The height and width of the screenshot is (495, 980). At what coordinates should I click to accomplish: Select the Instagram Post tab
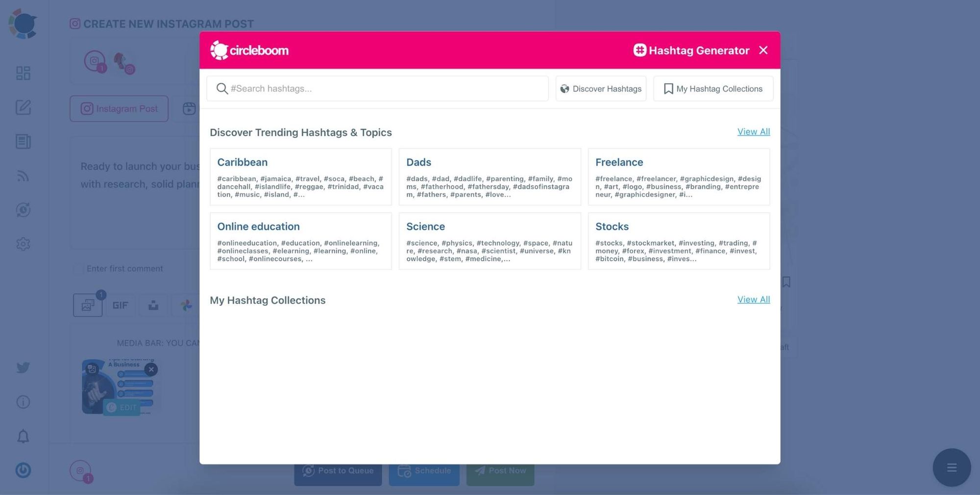click(119, 109)
